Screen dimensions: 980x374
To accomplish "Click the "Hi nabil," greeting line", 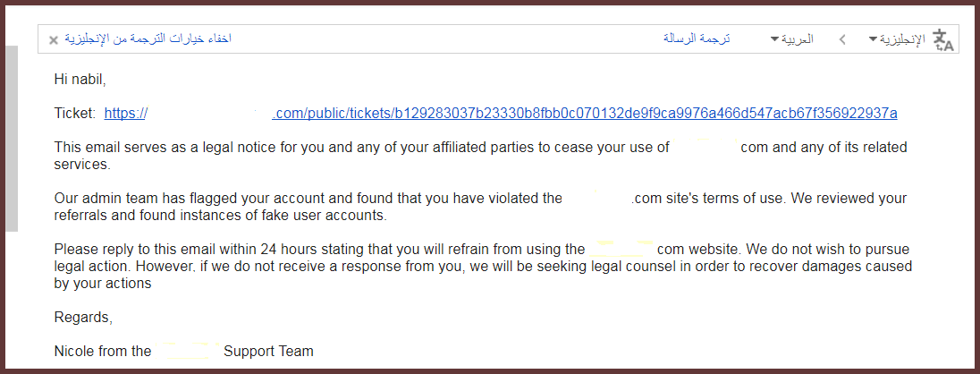I will [x=80, y=80].
